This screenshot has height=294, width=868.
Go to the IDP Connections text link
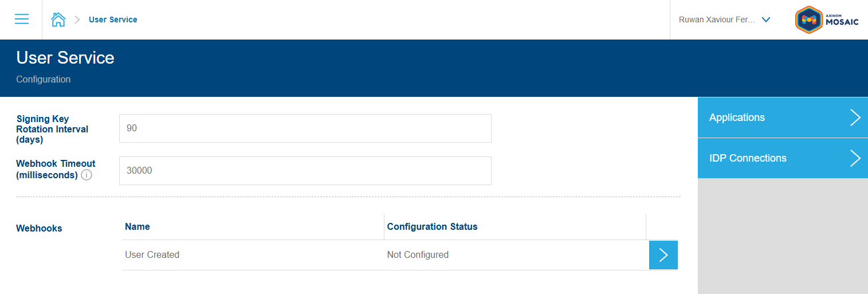point(748,158)
